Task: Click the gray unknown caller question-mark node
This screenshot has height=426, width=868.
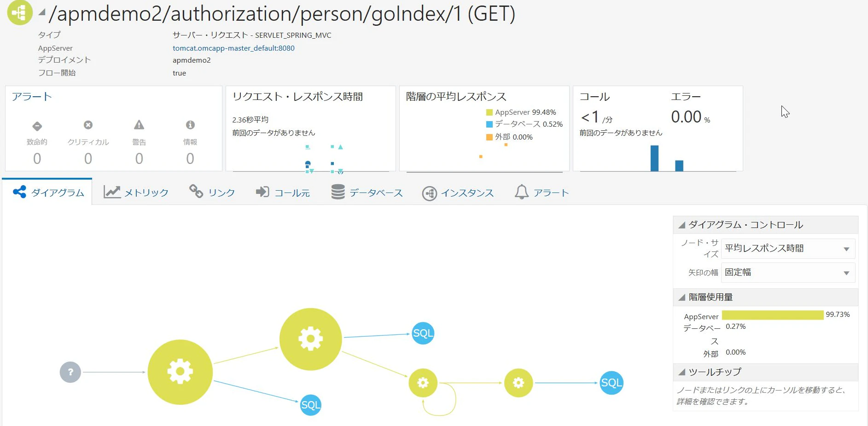Action: 70,372
